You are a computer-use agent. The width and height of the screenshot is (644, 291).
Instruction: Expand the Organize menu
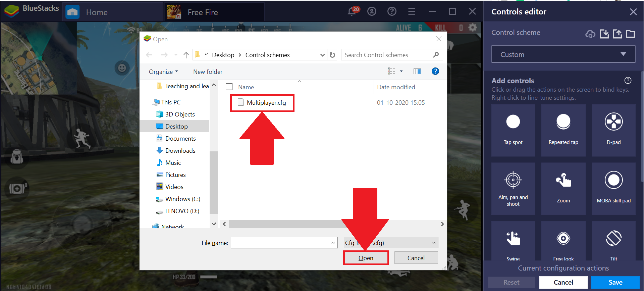[x=163, y=71]
